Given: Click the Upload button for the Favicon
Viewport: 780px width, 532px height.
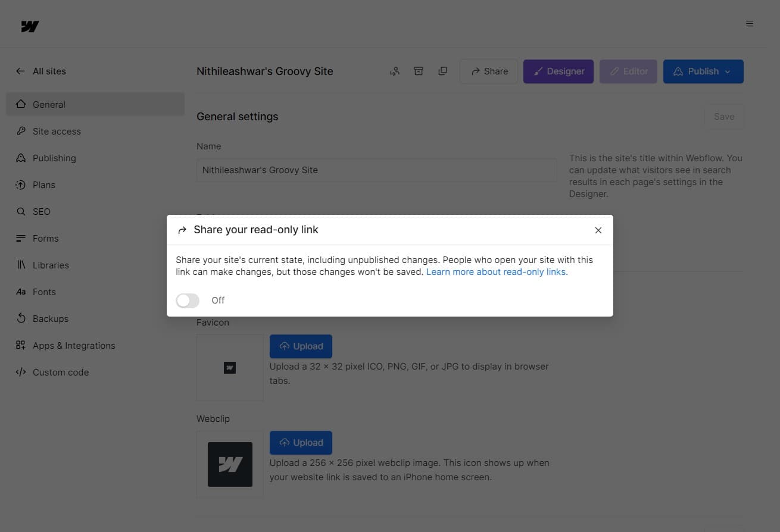Looking at the screenshot, I should pyautogui.click(x=301, y=346).
